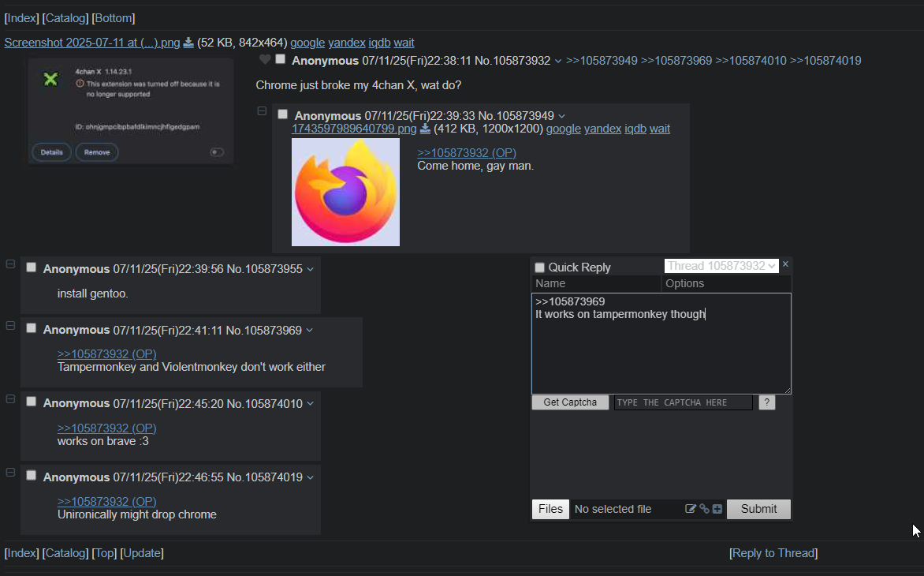Open the draw/edit file icon in Quick Reply
924x576 pixels.
click(690, 509)
